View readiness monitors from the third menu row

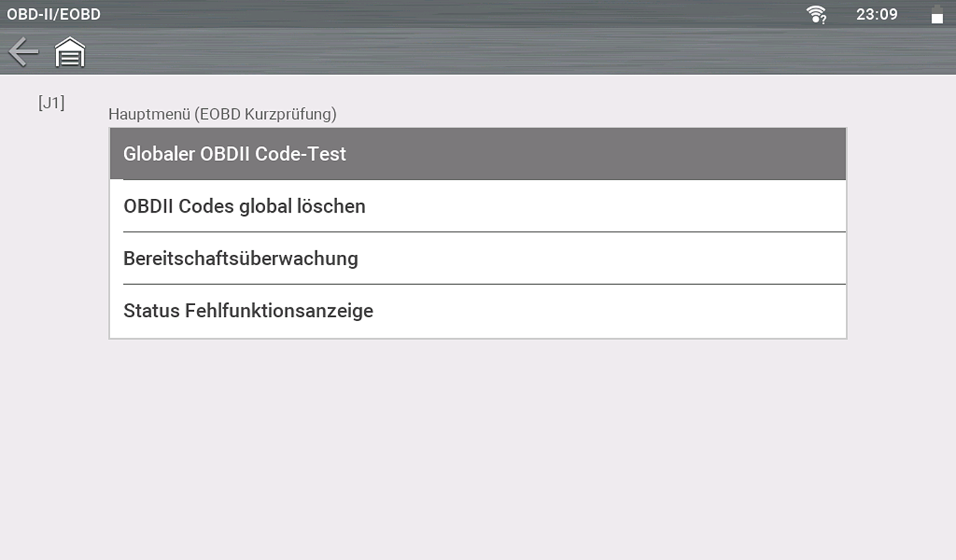(x=477, y=259)
